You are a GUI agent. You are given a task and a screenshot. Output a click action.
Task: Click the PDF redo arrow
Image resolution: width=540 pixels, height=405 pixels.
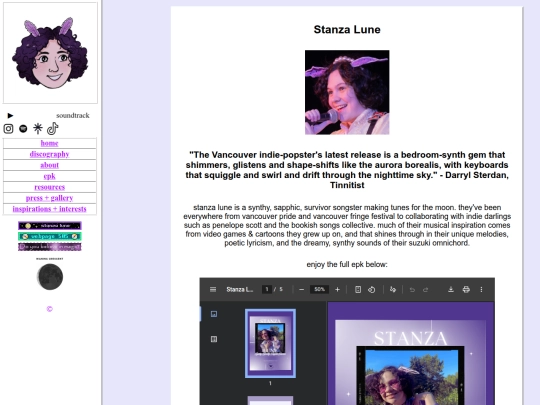click(426, 290)
